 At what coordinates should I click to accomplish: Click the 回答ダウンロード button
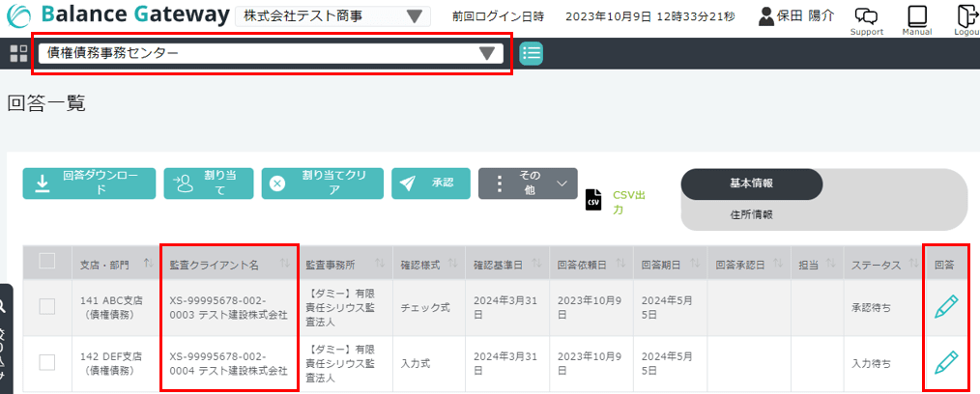coord(89,183)
